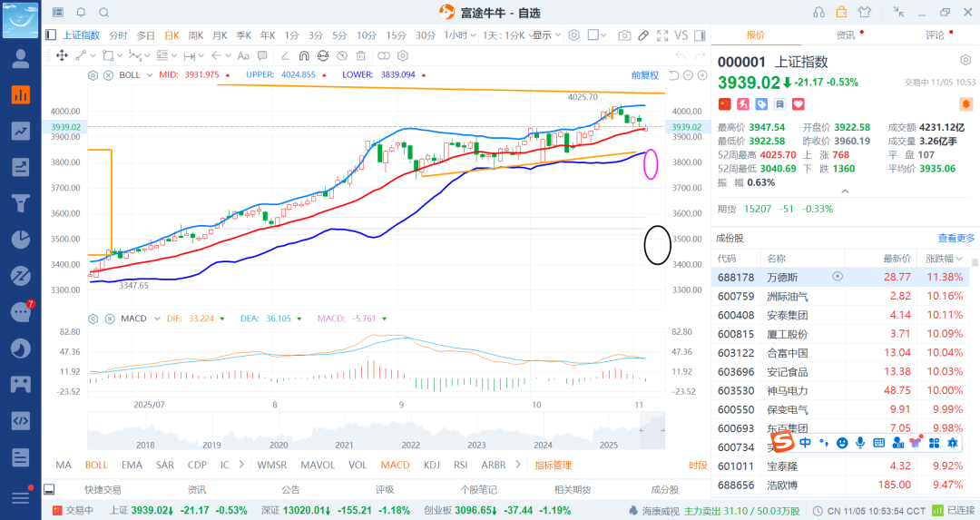The width and height of the screenshot is (980, 520).
Task: Open the messages icon with badge 7
Action: (x=21, y=311)
